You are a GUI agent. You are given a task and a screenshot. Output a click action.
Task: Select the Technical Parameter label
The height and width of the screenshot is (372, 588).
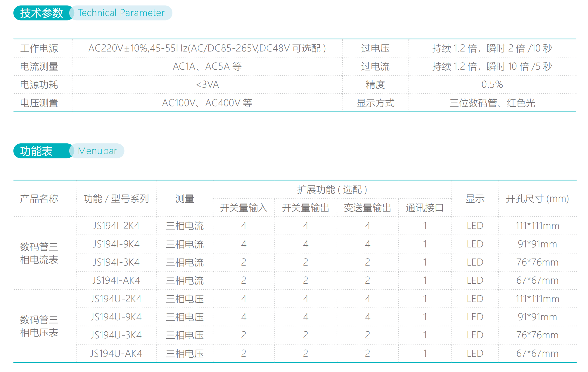click(x=121, y=12)
